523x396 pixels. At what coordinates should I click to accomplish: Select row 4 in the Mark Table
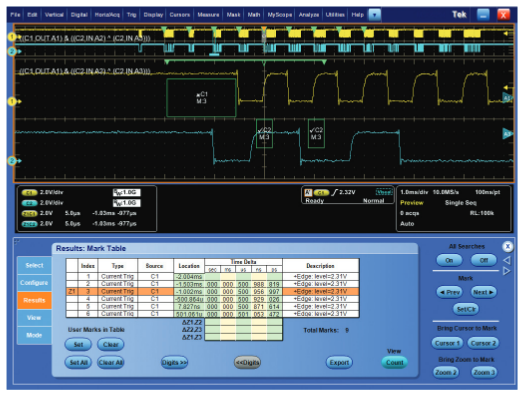(x=212, y=299)
